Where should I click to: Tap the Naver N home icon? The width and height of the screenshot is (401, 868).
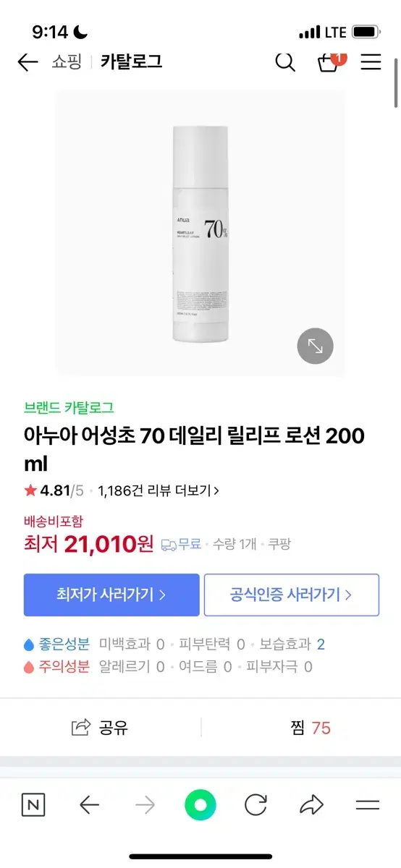(33, 805)
